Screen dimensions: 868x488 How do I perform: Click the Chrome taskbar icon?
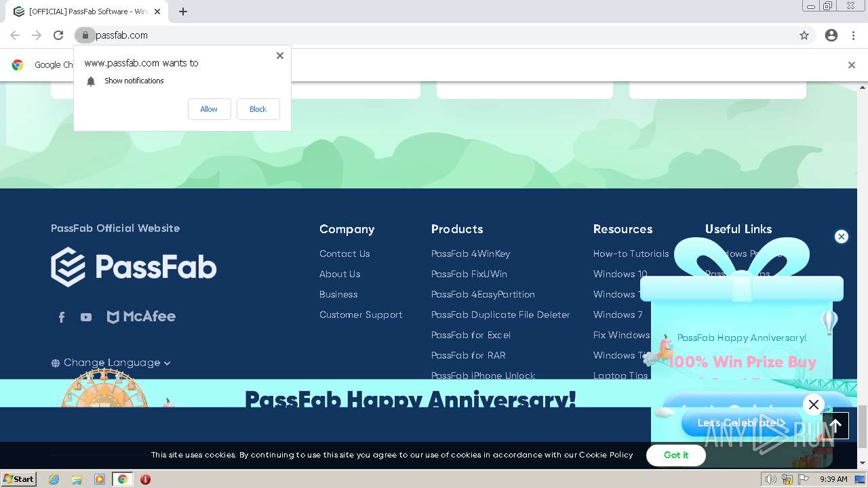[123, 479]
